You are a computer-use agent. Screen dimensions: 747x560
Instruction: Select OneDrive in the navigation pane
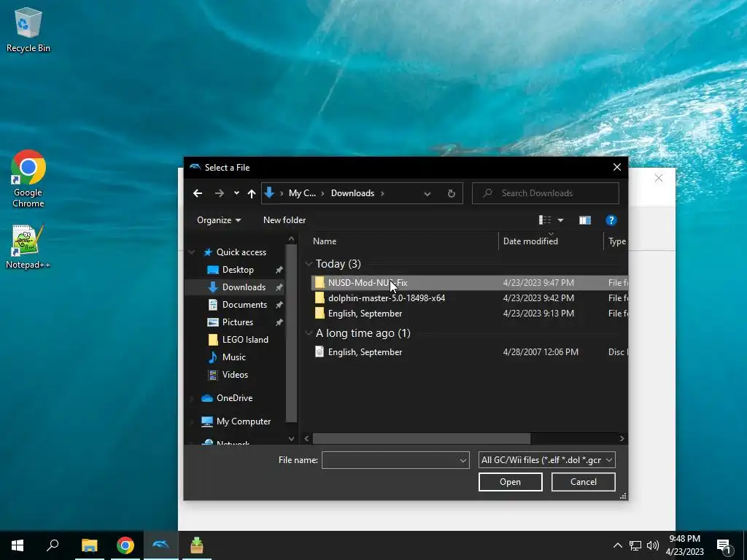point(234,398)
